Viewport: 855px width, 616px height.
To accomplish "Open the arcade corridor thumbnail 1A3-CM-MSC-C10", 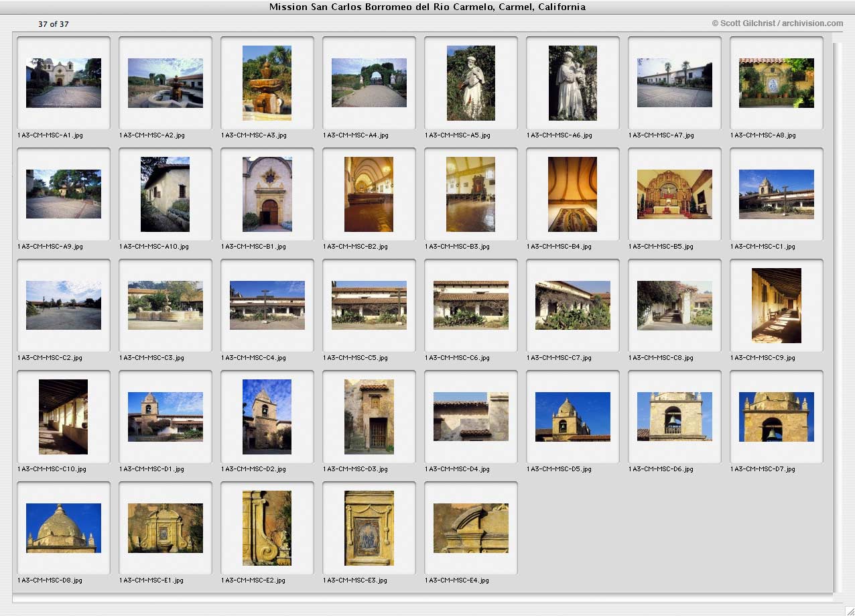I will click(x=64, y=417).
